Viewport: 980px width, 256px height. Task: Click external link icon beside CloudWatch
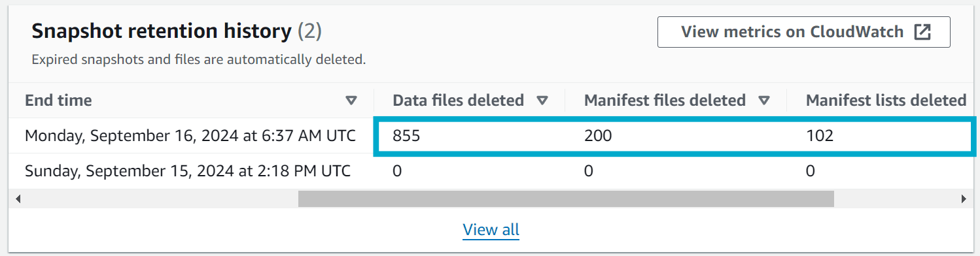pos(922,32)
